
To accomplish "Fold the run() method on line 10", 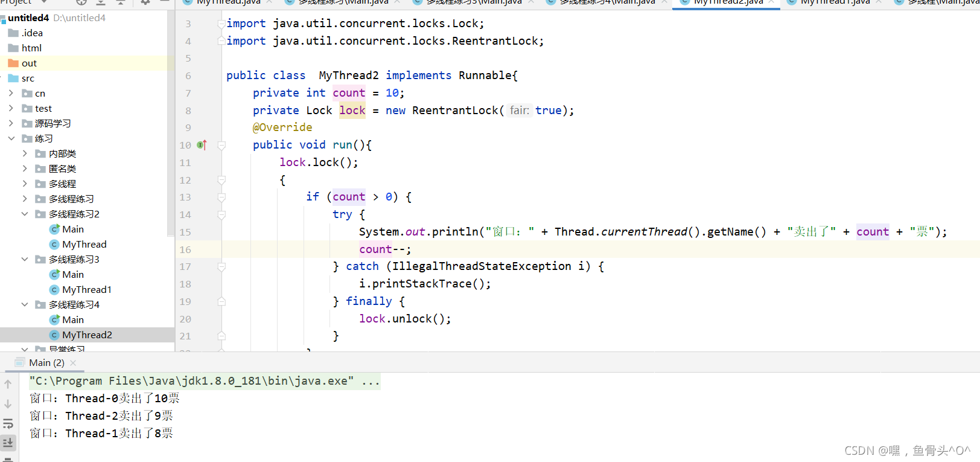I will pyautogui.click(x=221, y=145).
